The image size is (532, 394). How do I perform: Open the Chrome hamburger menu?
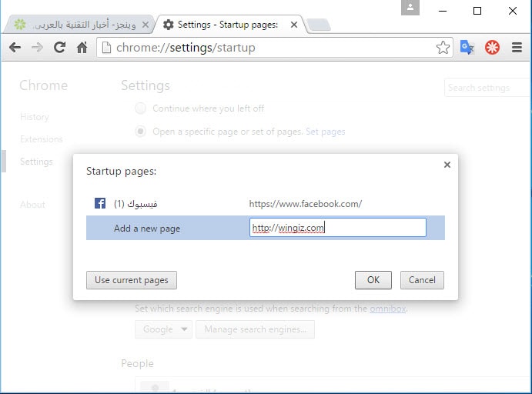[x=517, y=48]
